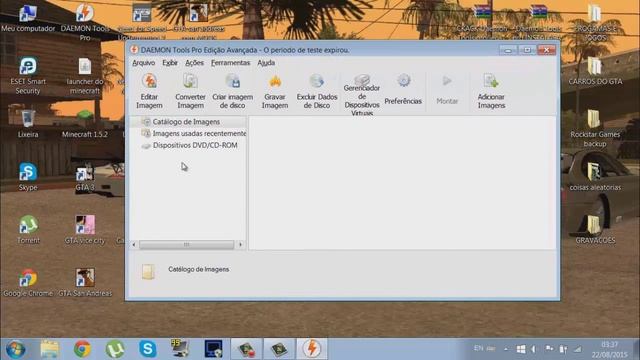Click the coisas aleatorias folder

pyautogui.click(x=595, y=177)
